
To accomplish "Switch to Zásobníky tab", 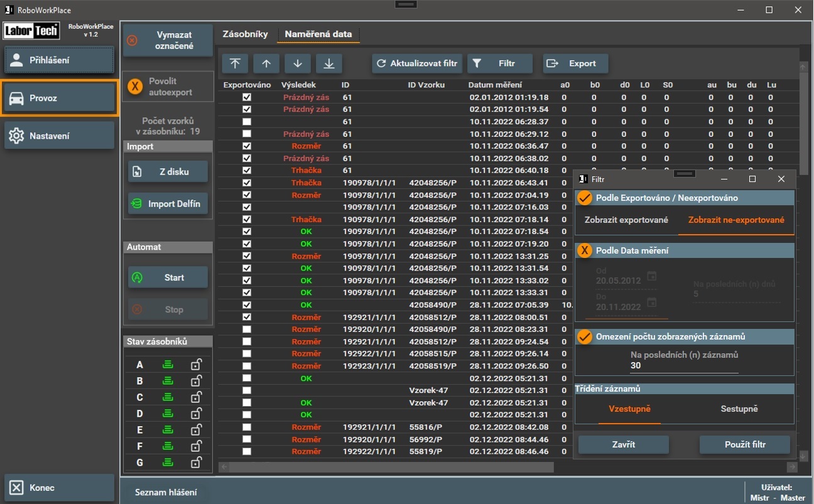I will tap(246, 34).
